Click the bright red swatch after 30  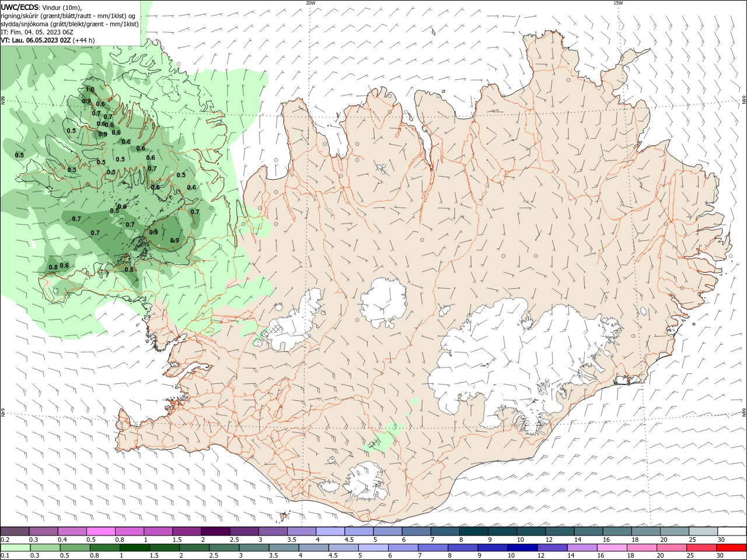(731, 547)
